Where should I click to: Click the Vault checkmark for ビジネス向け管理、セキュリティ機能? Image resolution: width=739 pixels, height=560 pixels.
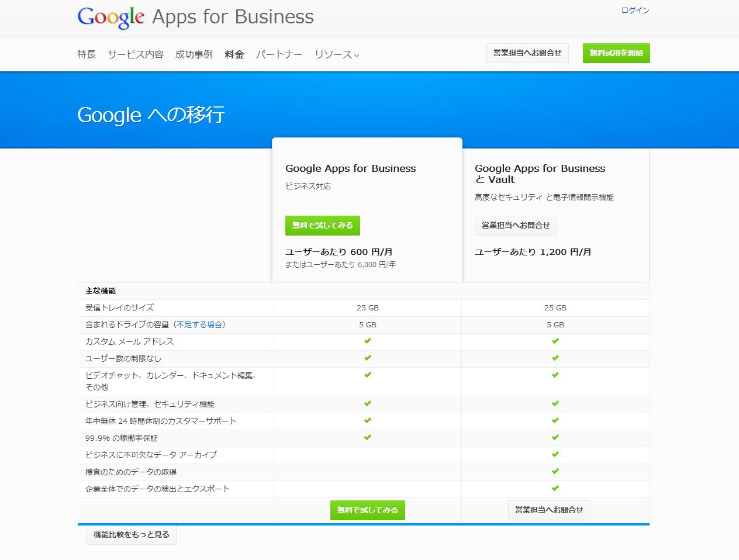pyautogui.click(x=555, y=403)
